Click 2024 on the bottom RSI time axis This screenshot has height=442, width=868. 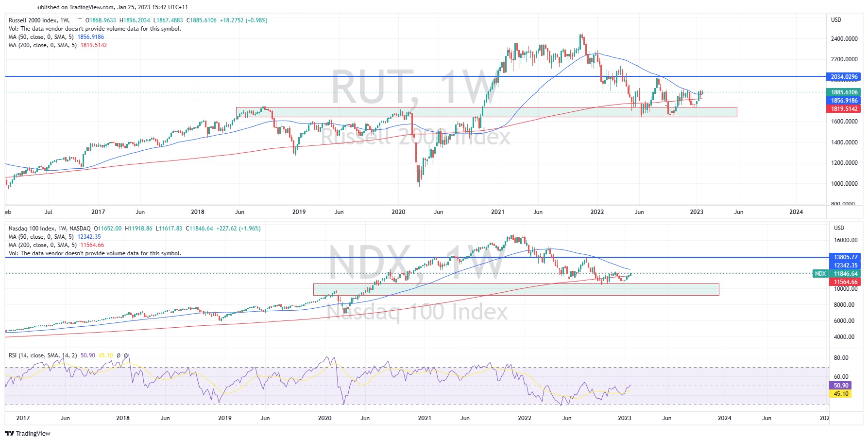[725, 418]
